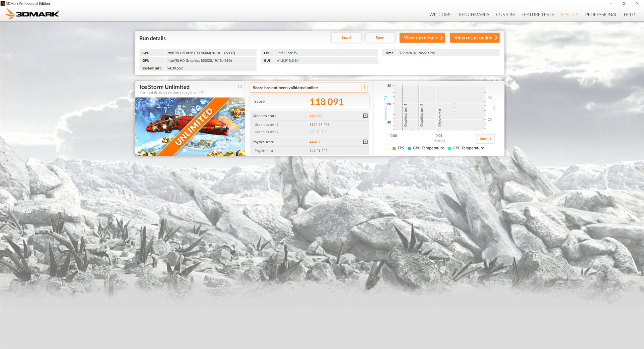This screenshot has width=644, height=349.
Task: Go to the Custom tab
Action: pos(505,14)
